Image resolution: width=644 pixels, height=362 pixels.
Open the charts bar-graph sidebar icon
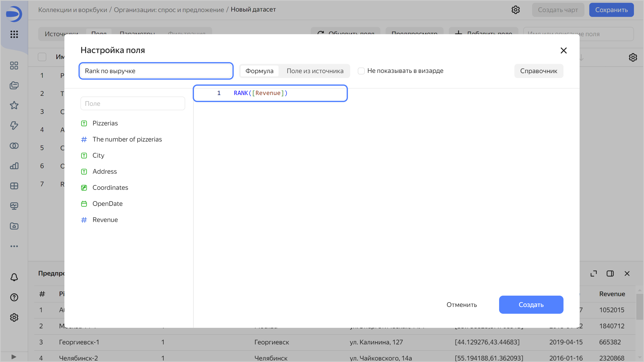pyautogui.click(x=14, y=166)
